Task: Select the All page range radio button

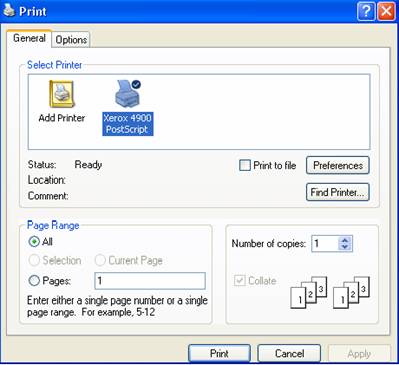Action: point(34,241)
